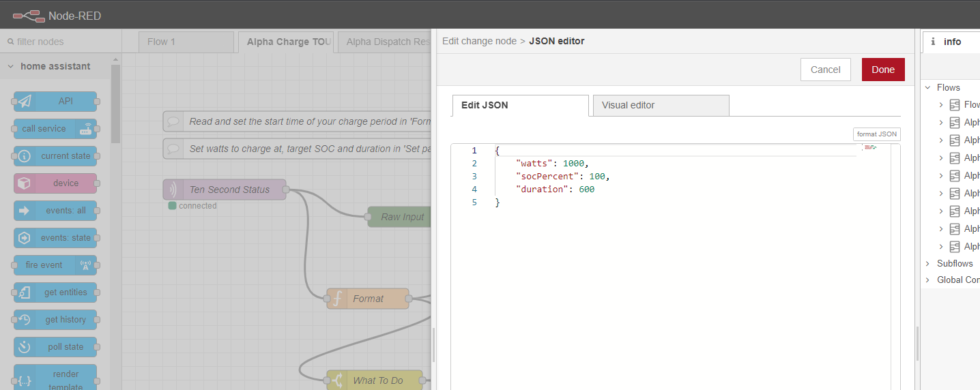The height and width of the screenshot is (390, 980).
Task: Select the get entities node
Action: coord(55,292)
